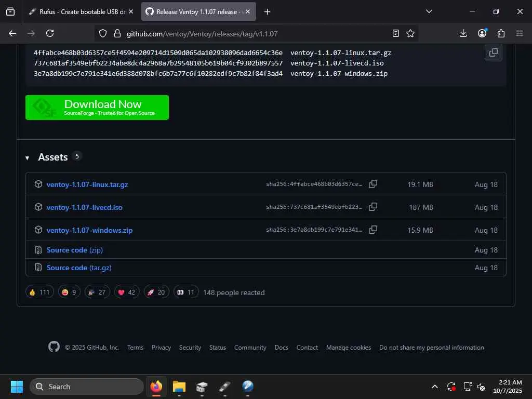Image resolution: width=532 pixels, height=399 pixels.
Task: Download ventoy-1.1.07-linux.tar.gz
Action: tap(87, 184)
